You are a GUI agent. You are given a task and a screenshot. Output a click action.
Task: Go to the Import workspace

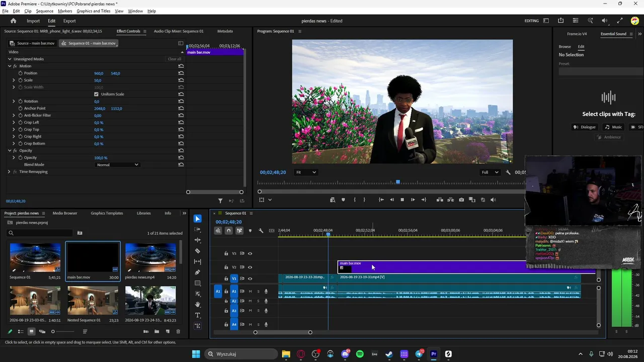33,21
